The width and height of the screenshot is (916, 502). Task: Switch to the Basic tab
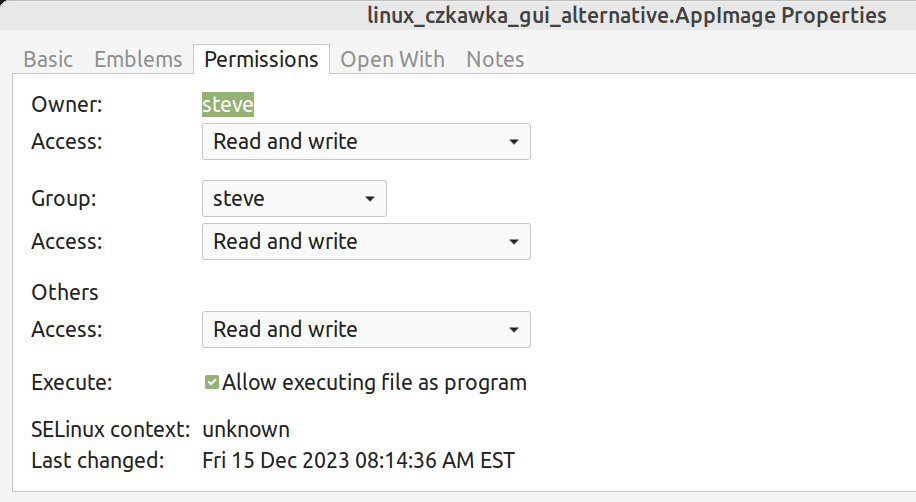tap(48, 59)
